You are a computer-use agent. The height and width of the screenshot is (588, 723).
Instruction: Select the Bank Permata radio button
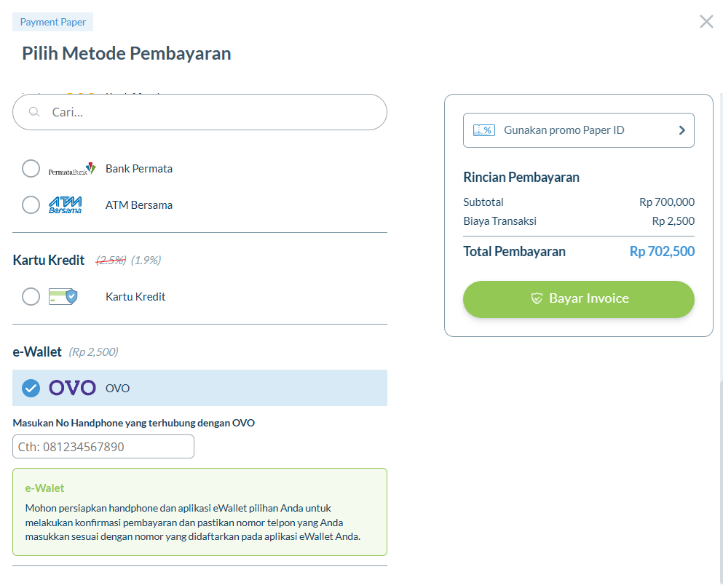[31, 169]
